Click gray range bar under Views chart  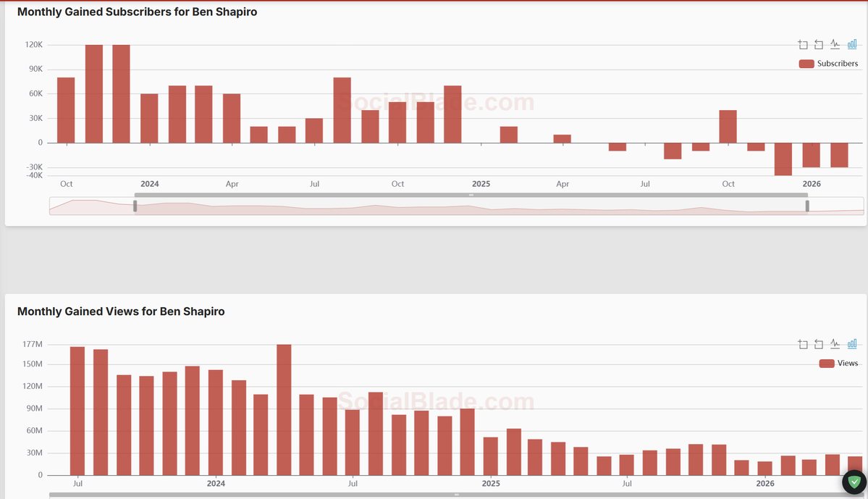click(456, 495)
